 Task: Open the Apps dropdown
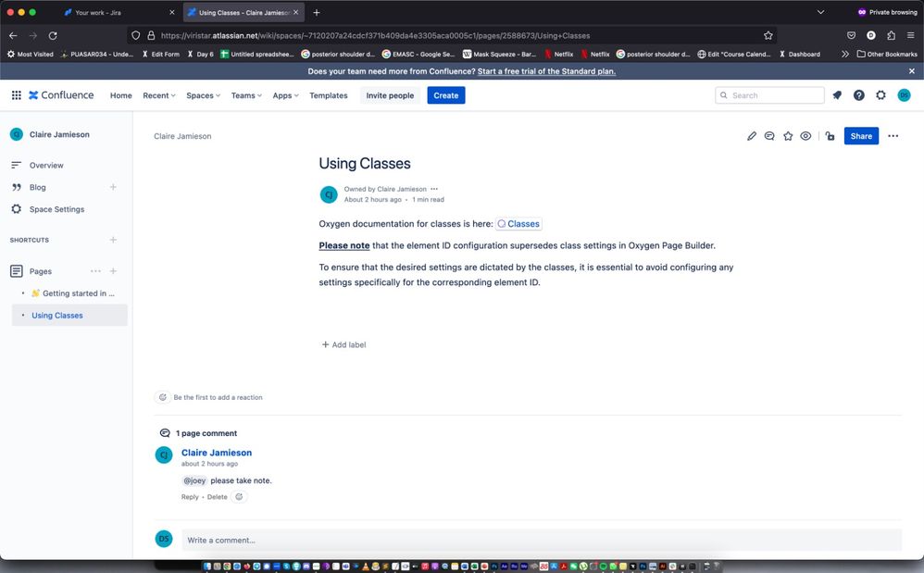pos(284,94)
